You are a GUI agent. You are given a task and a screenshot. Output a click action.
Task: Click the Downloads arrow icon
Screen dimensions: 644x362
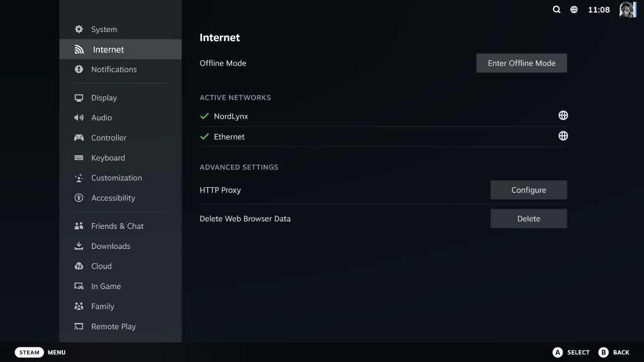click(x=78, y=246)
